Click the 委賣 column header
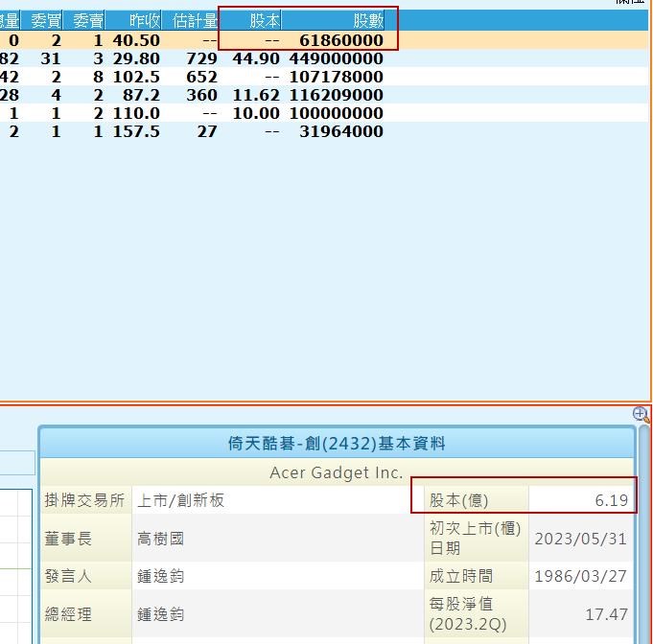This screenshot has height=644, width=653. click(87, 20)
